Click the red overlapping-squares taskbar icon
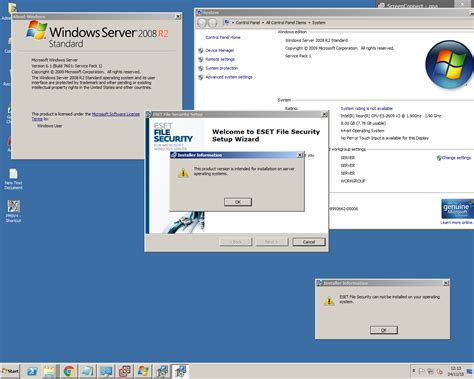The width and height of the screenshot is (474, 379). coord(125,371)
